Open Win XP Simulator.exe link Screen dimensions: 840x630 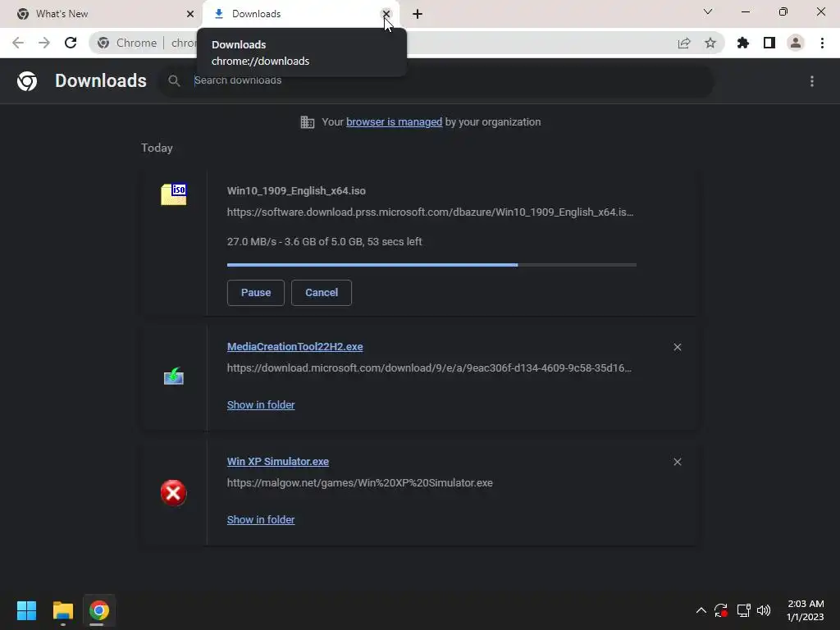(x=278, y=461)
